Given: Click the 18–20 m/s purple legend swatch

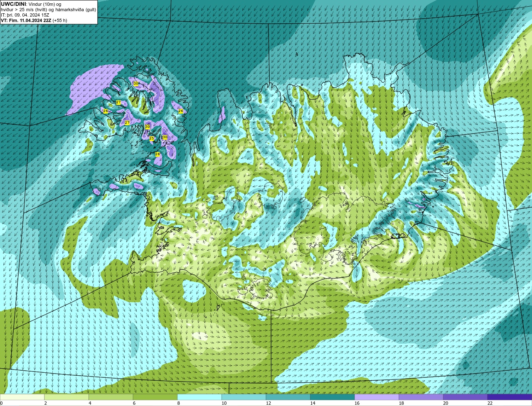Looking at the screenshot, I should coord(421,397).
